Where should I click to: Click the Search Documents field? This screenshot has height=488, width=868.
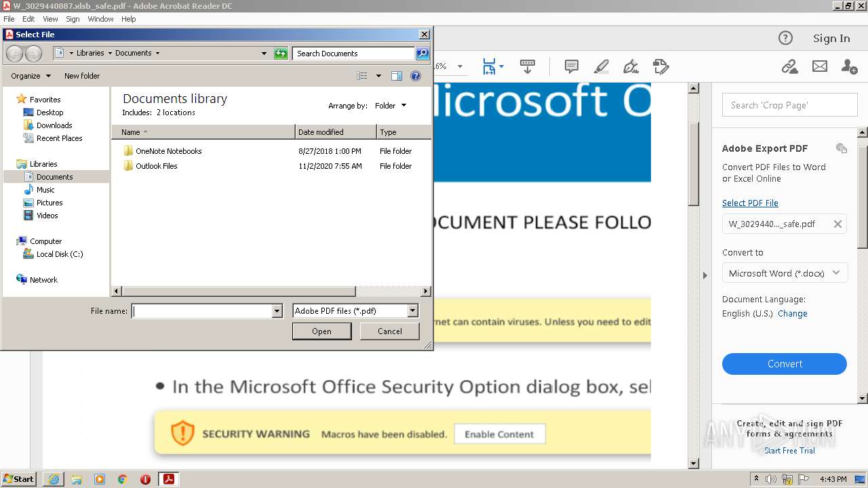pyautogui.click(x=354, y=53)
